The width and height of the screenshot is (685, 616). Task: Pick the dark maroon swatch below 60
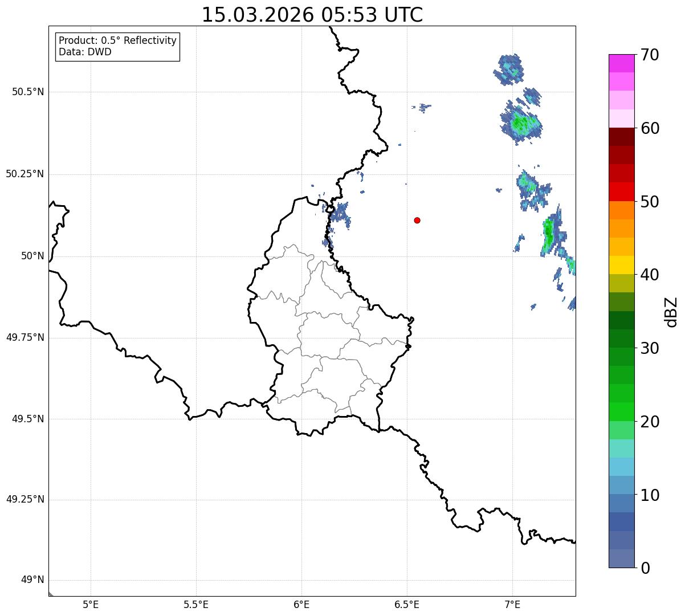[622, 137]
